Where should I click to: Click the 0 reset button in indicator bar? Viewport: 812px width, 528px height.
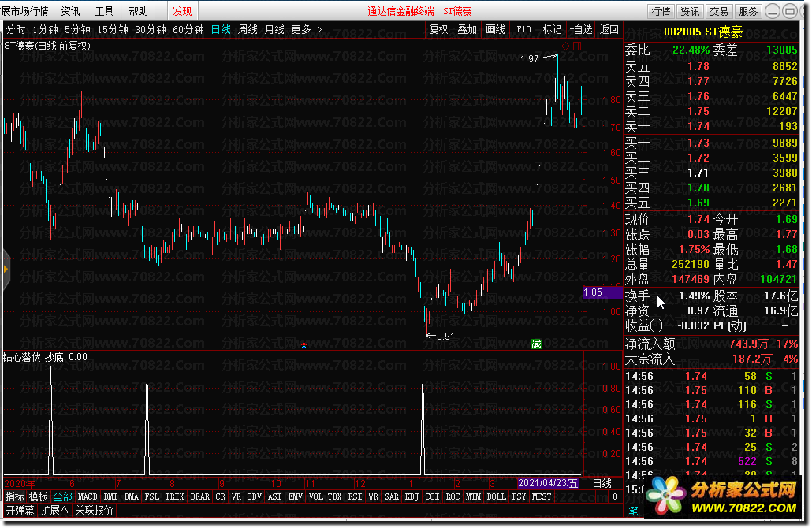tap(615, 497)
